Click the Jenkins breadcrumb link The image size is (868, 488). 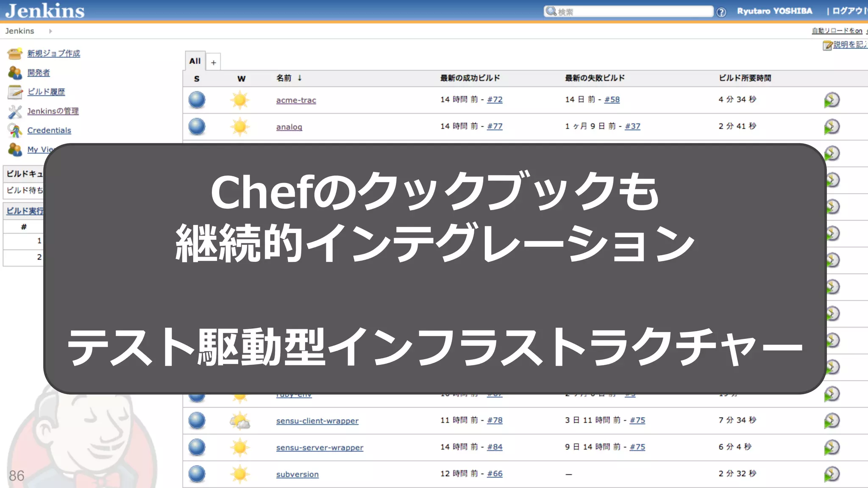(x=19, y=31)
